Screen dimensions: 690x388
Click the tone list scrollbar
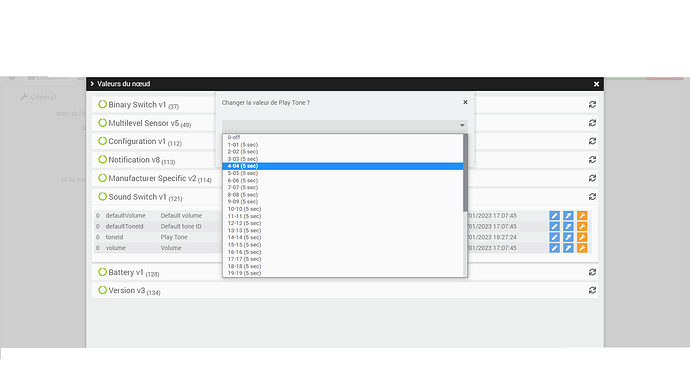(465, 173)
